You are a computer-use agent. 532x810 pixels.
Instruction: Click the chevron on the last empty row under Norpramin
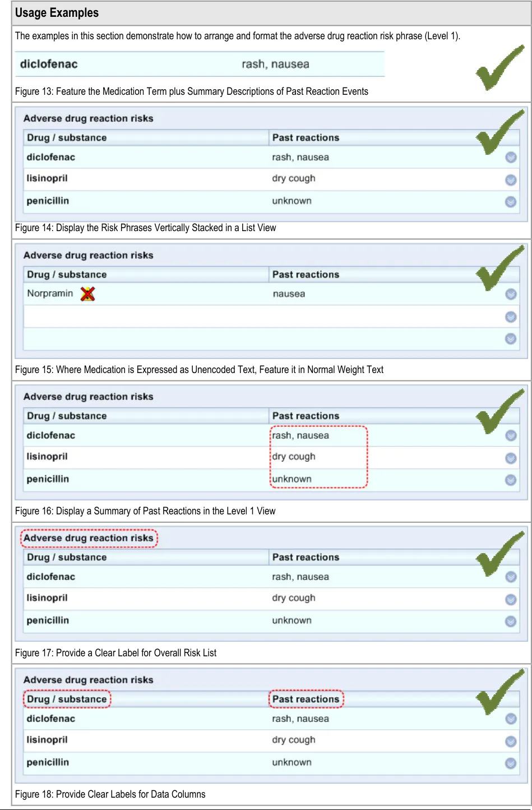click(x=511, y=339)
